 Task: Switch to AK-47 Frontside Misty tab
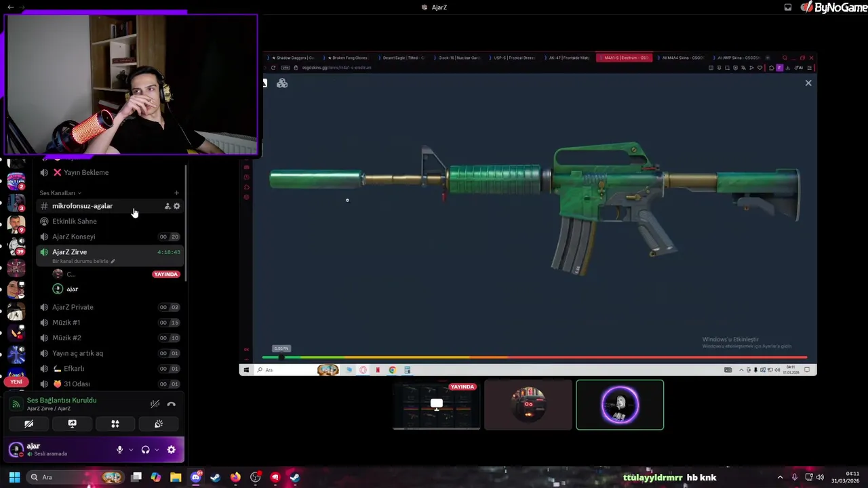pos(568,58)
